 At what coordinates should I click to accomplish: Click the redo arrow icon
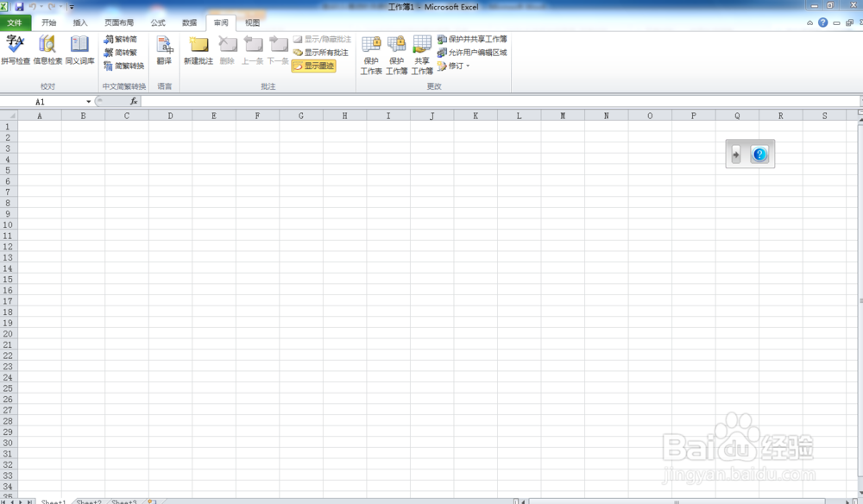53,7
